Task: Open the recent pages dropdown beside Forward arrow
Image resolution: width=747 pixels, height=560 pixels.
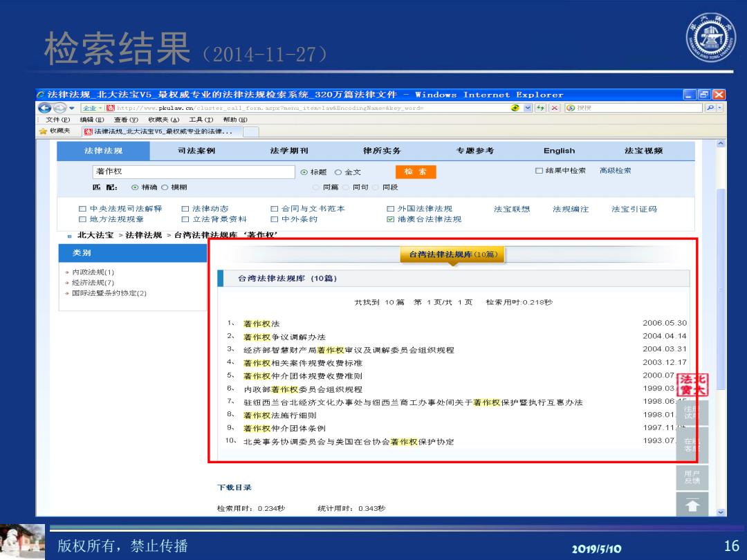Action: (x=71, y=108)
